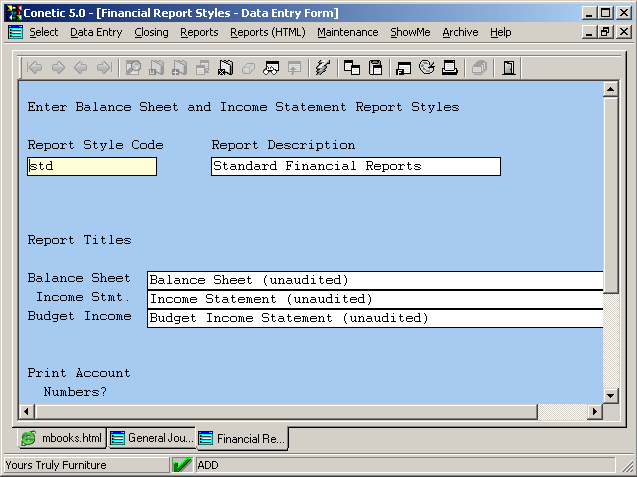Click the green checkmark in status bar
637x477 pixels.
click(x=182, y=465)
